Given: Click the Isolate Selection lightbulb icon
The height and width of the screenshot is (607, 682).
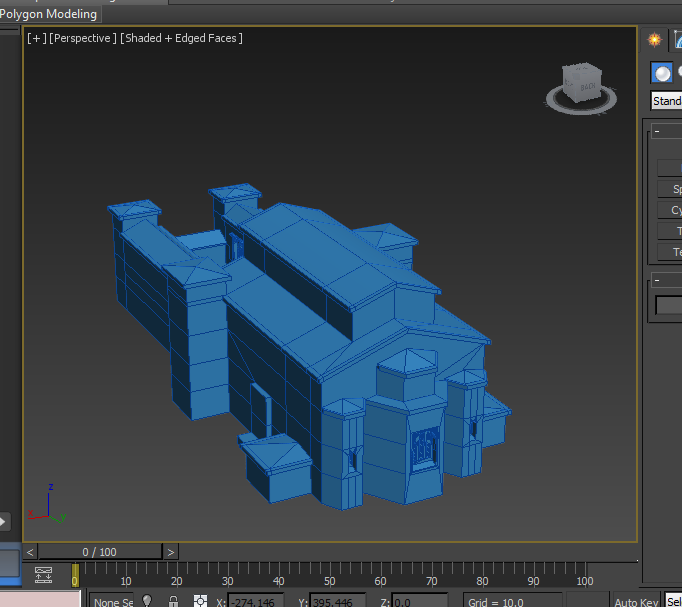Looking at the screenshot, I should pos(147,601).
